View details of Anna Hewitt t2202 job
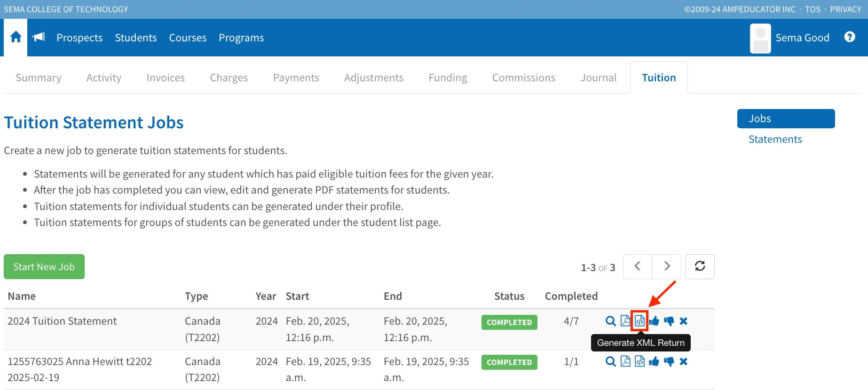Viewport: 868px width, 390px height. click(x=610, y=361)
